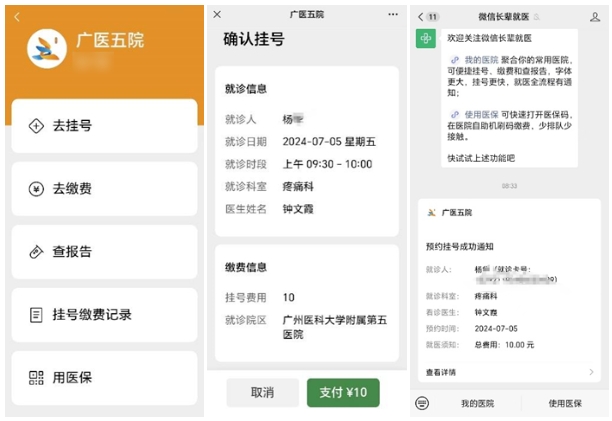Go back from the 广医五院 home page
This screenshot has height=421, width=612.
coord(17,17)
